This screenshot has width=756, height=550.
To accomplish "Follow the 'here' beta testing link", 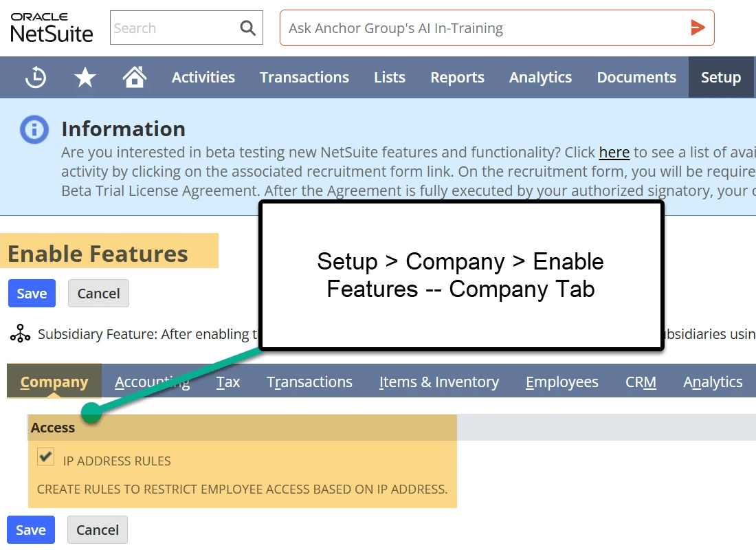I will 614,153.
